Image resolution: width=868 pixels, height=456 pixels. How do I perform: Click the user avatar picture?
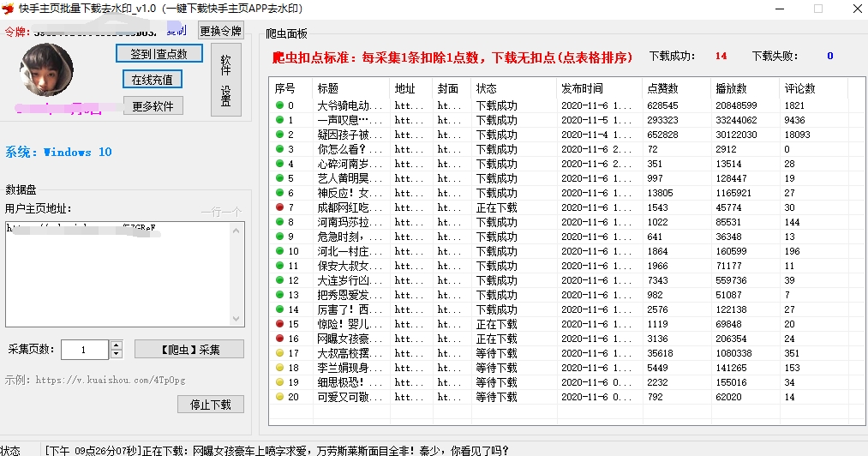(x=46, y=69)
